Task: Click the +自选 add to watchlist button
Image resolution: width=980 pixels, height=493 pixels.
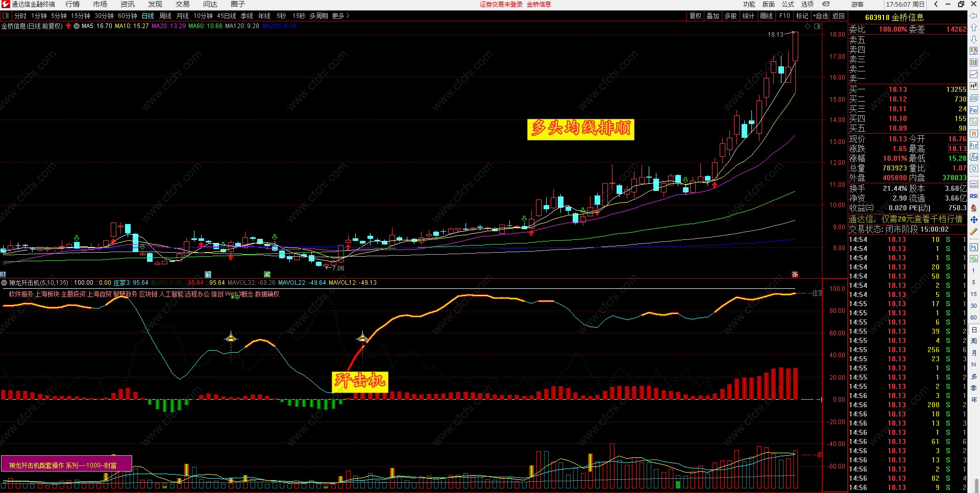Action: tap(820, 16)
